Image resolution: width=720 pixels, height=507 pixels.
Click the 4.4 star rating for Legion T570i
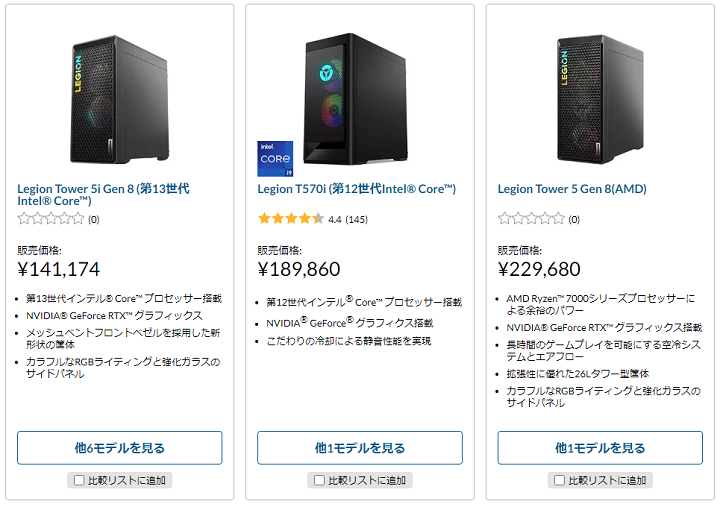point(290,218)
